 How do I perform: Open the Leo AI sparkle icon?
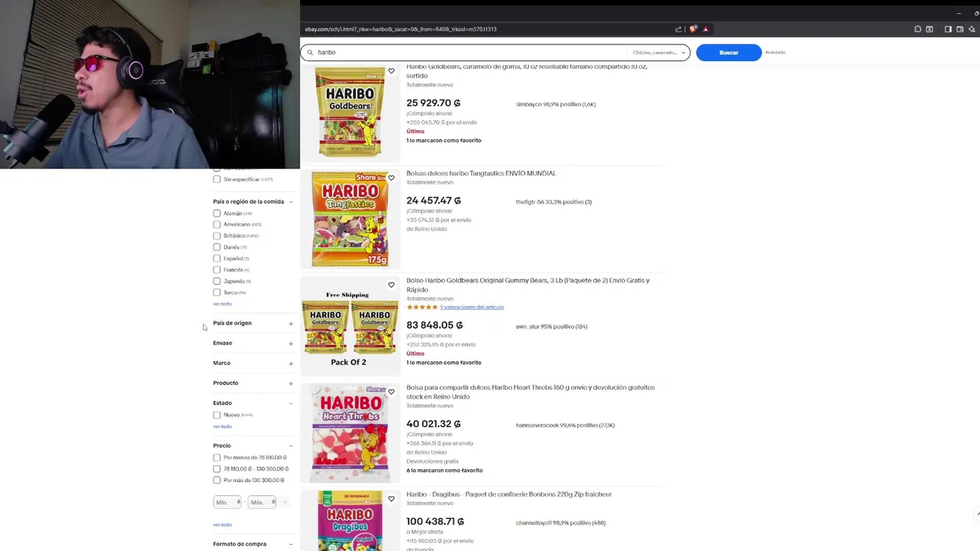pos(972,29)
